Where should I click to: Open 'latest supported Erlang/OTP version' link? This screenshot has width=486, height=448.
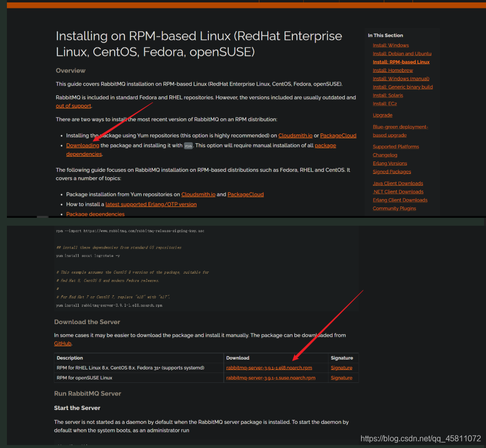(151, 204)
